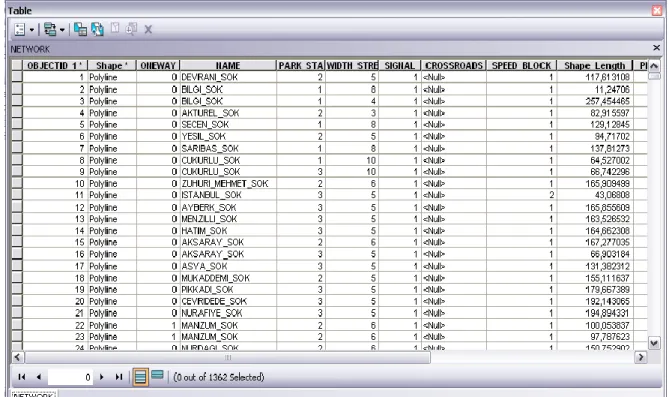Screen dimensions: 669x397
Task: Click the ONEWAY column header
Action: (x=158, y=65)
